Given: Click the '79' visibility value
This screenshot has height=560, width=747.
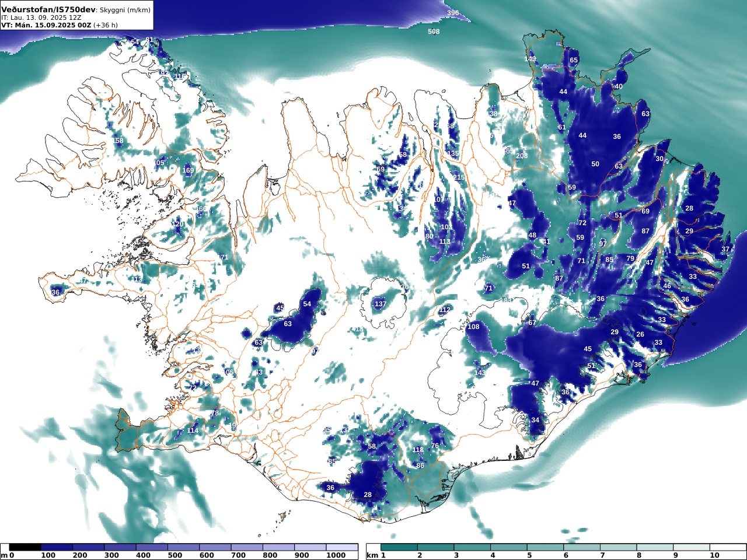Looking at the screenshot, I should tap(630, 258).
